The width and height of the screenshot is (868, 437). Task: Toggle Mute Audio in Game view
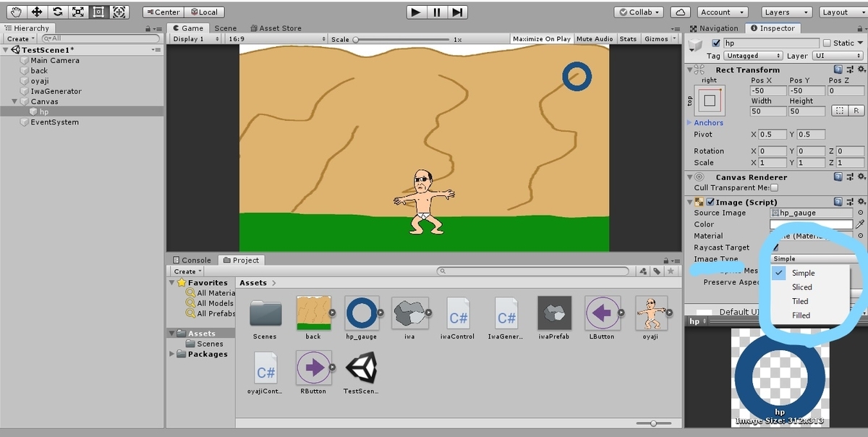click(x=595, y=39)
